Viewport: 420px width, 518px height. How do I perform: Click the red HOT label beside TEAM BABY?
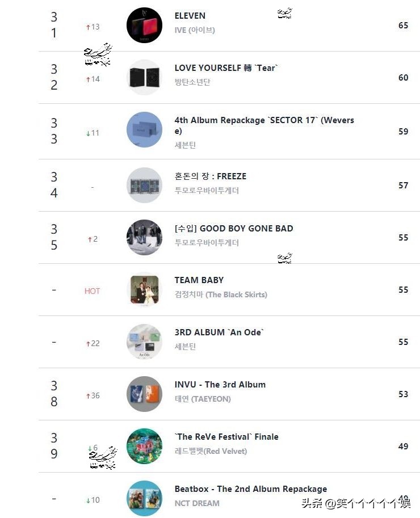(92, 291)
